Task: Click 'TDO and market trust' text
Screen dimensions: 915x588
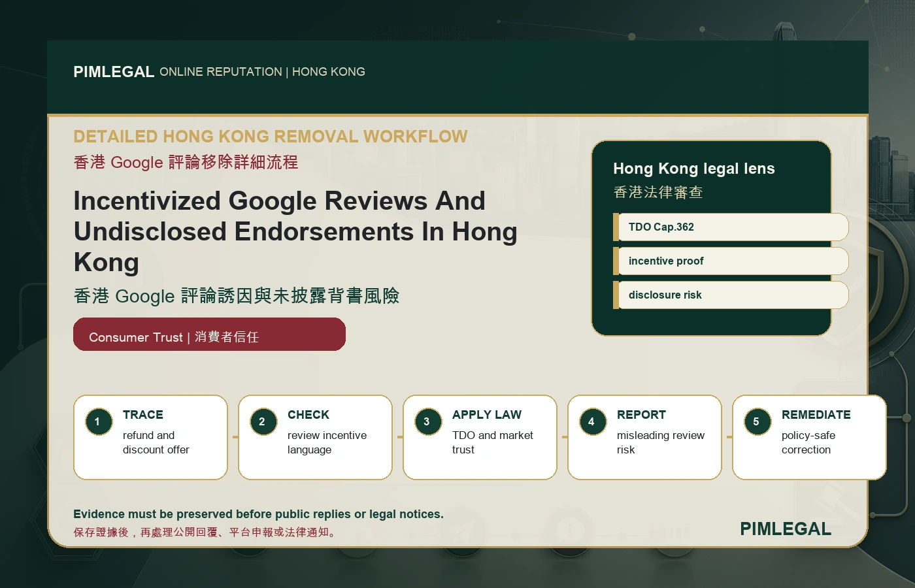Action: click(492, 442)
